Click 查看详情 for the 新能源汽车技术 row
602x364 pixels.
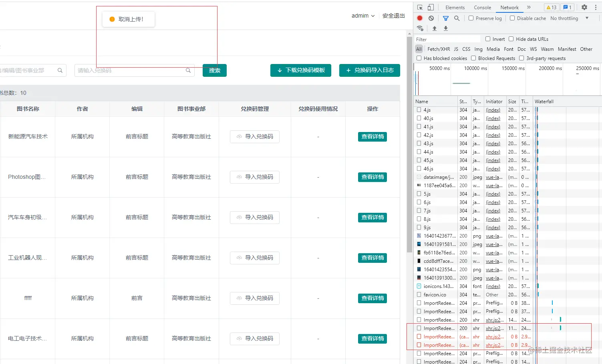click(372, 137)
